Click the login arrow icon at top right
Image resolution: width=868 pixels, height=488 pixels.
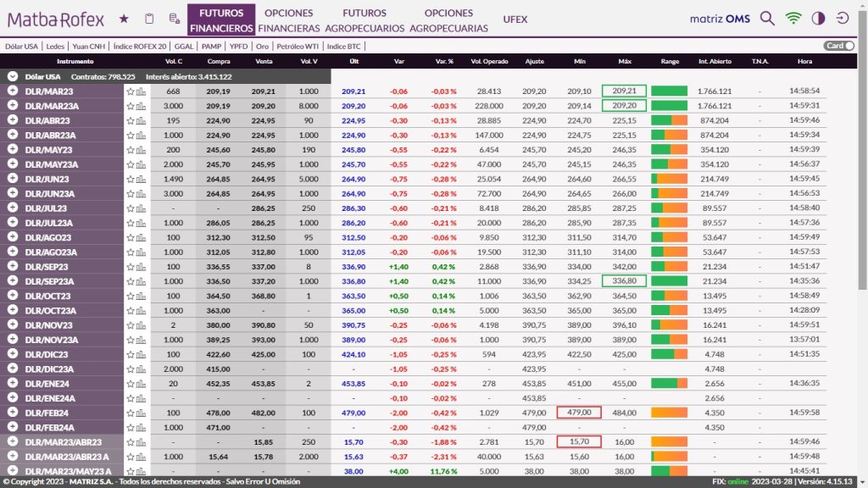click(x=843, y=19)
